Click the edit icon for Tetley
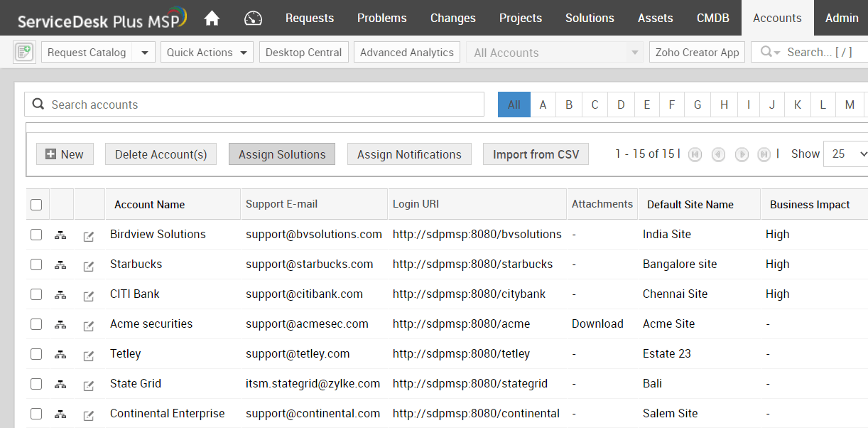 pos(89,355)
